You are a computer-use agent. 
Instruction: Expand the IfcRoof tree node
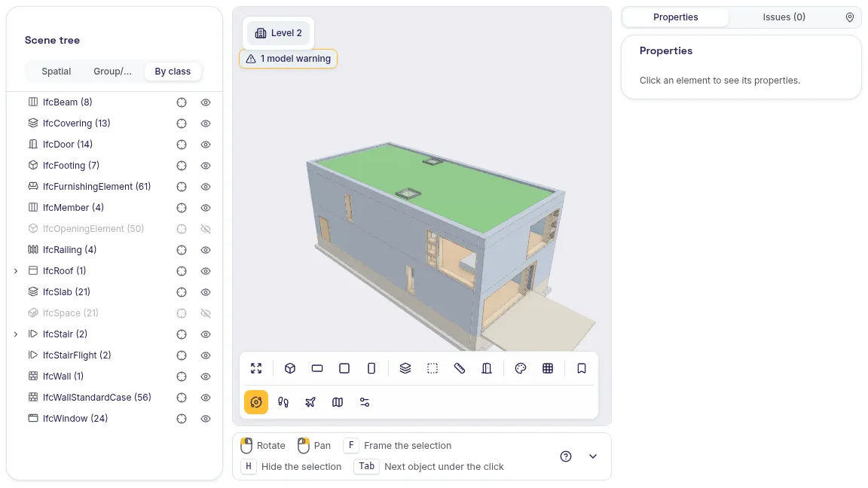(16, 271)
